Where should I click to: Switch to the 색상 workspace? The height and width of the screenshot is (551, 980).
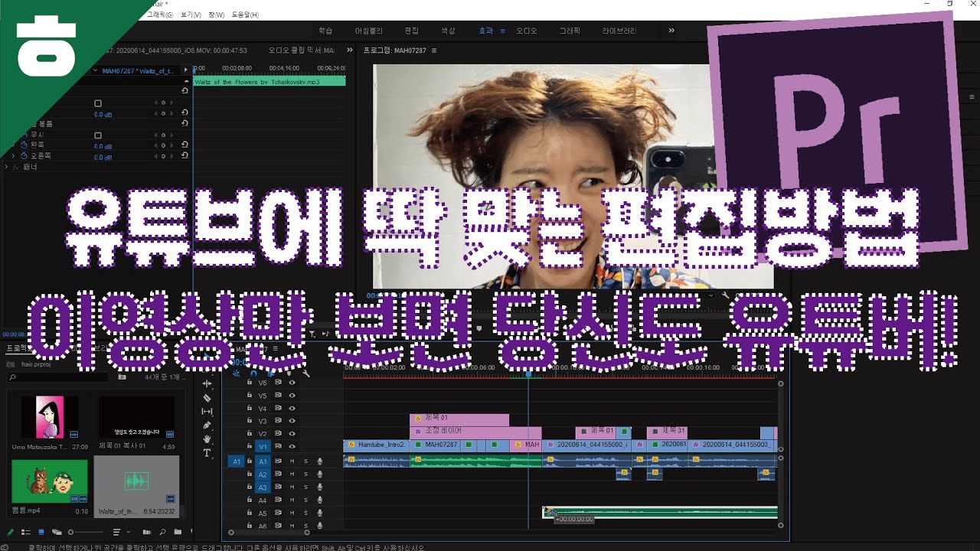(x=448, y=31)
